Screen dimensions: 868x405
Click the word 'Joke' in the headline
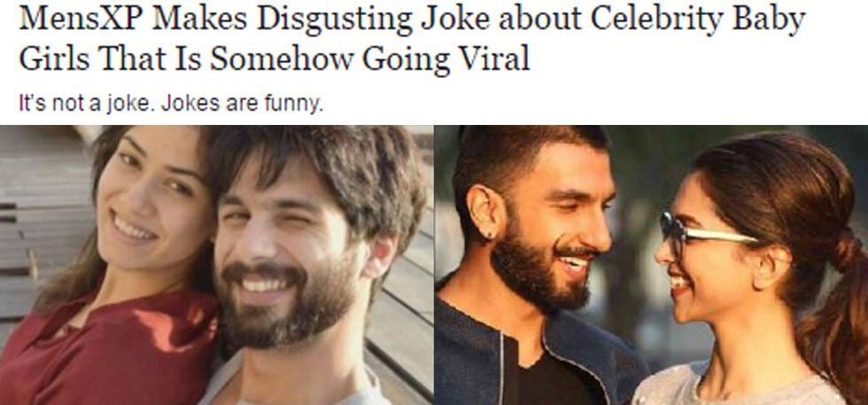(453, 19)
